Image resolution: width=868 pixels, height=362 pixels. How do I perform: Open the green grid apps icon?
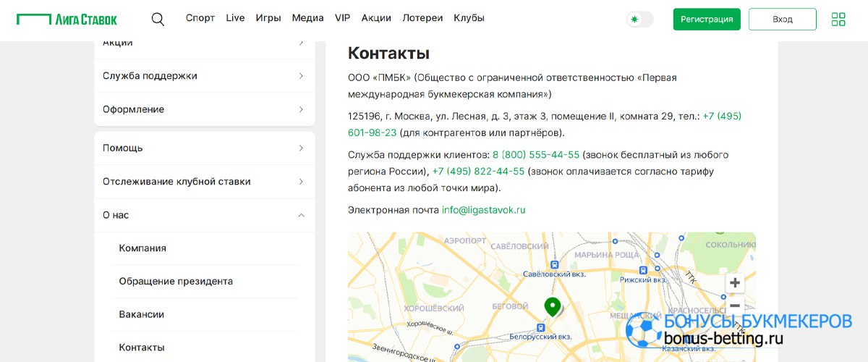click(838, 19)
